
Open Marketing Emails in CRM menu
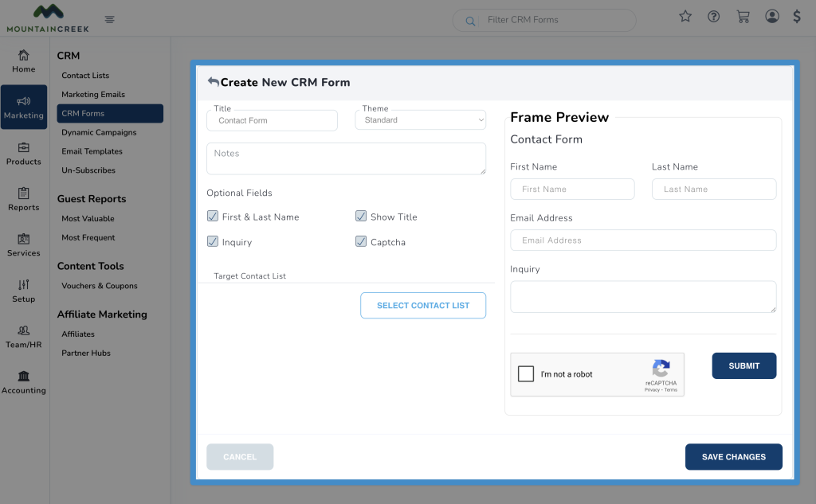click(93, 95)
